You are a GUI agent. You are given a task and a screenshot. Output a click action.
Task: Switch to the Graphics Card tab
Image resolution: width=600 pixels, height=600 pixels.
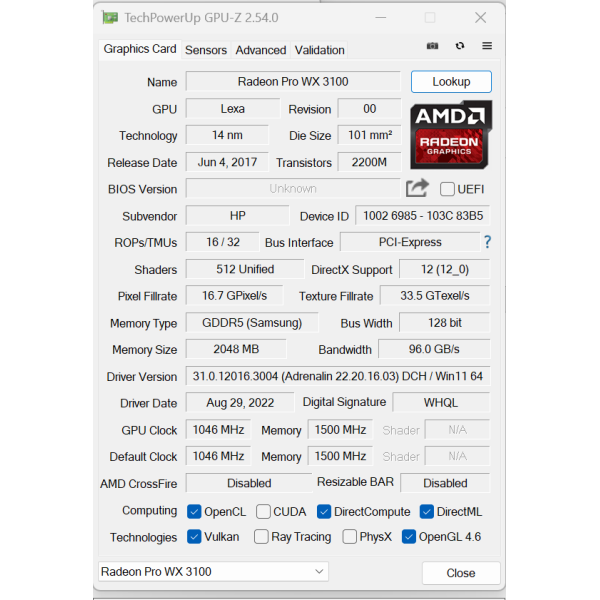(140, 49)
